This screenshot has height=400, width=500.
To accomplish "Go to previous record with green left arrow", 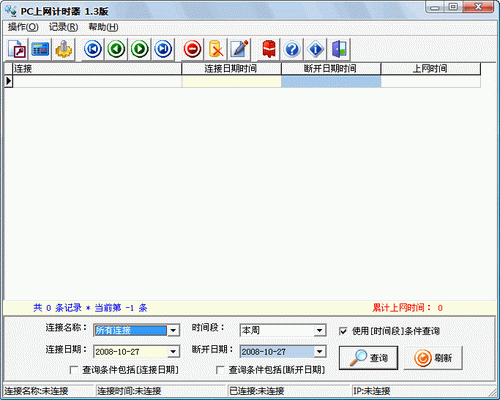I will [116, 49].
